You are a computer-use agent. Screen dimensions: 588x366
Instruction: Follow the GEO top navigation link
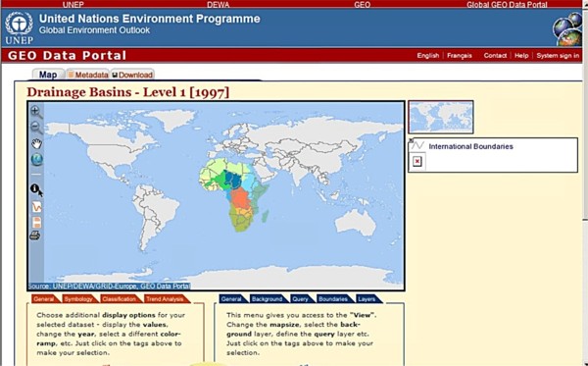(363, 5)
